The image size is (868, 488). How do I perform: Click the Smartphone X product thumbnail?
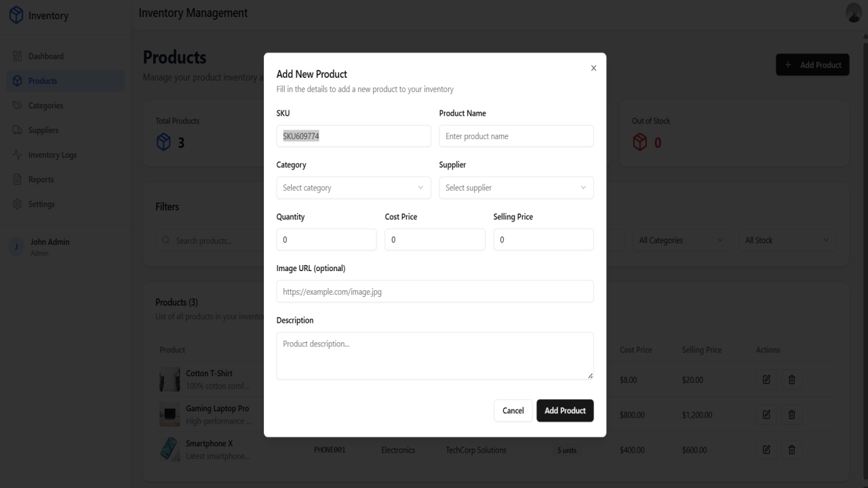[x=170, y=449]
